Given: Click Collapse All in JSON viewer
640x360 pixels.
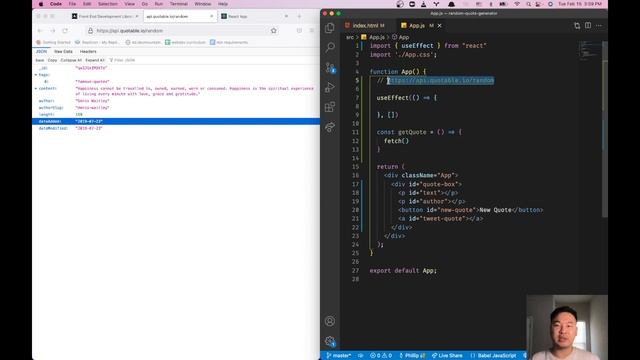Looking at the screenshot, I should [x=71, y=60].
